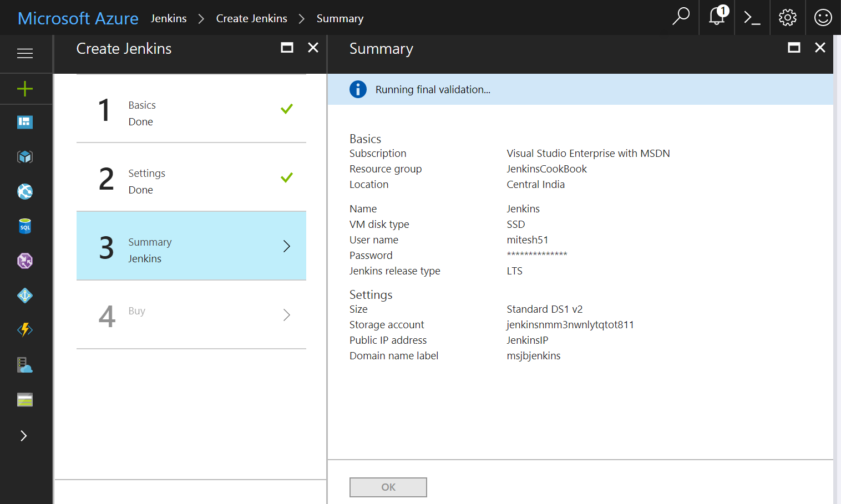Click the chevron on Summary step
This screenshot has height=504, width=841.
(x=287, y=246)
